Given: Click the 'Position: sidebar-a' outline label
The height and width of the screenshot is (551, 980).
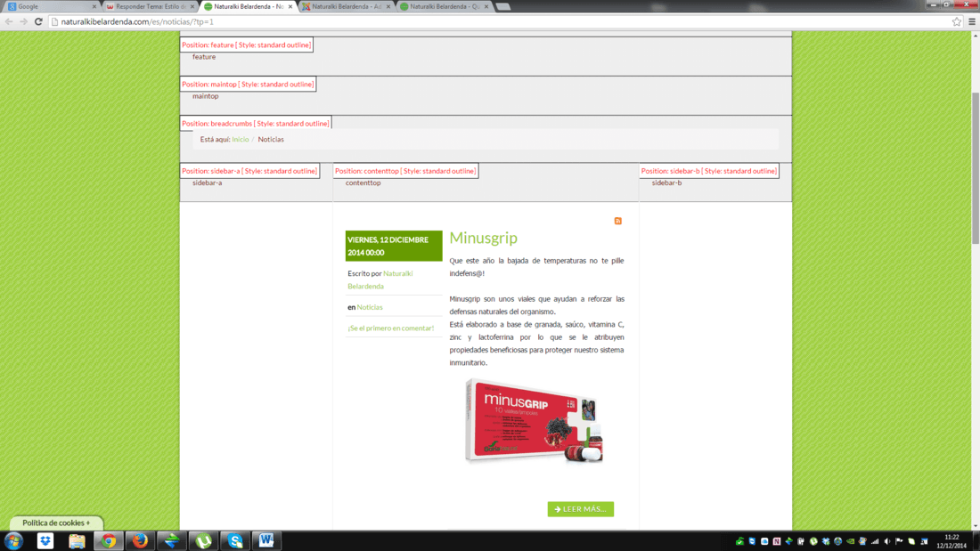Looking at the screenshot, I should [x=249, y=171].
